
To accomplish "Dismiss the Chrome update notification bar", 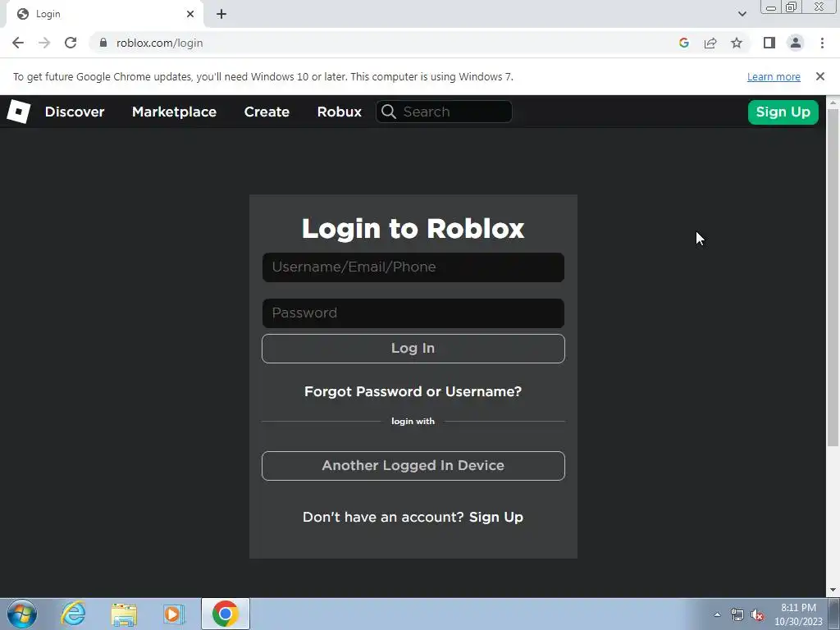I will pyautogui.click(x=819, y=76).
